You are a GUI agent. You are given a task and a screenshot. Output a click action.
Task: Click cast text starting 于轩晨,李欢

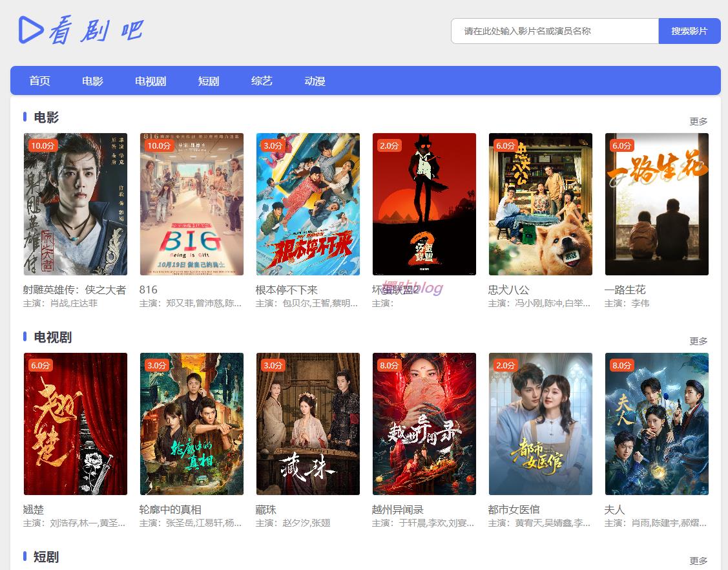(x=423, y=523)
